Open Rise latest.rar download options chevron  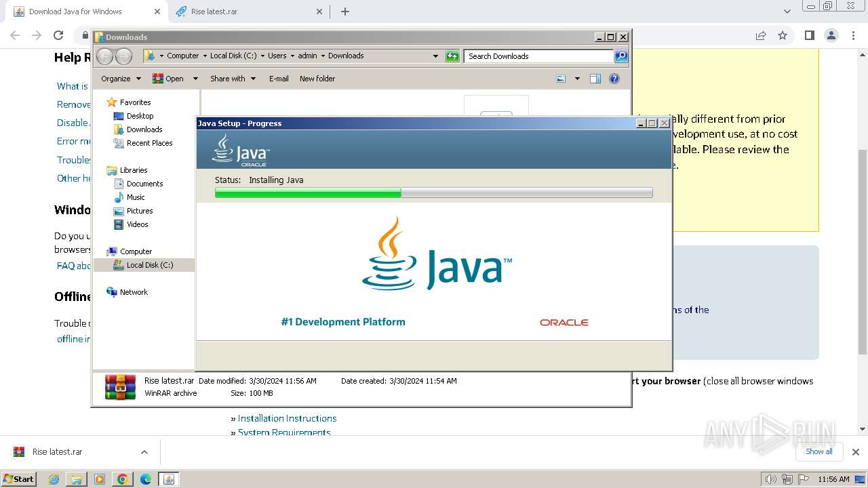[x=144, y=452]
